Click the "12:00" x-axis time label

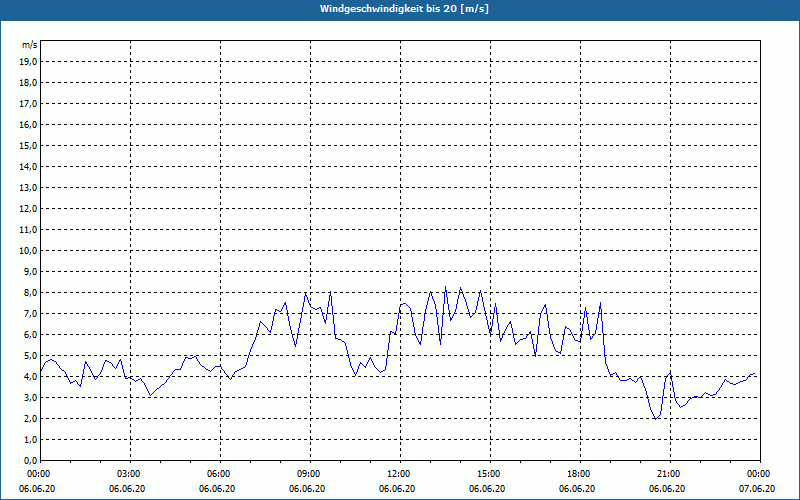click(397, 474)
